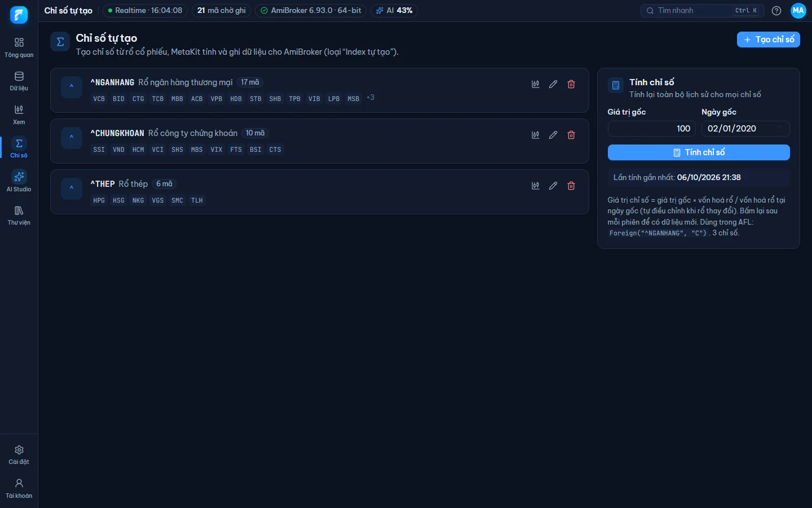
Task: Open the Ngày gốc date field
Action: click(745, 129)
